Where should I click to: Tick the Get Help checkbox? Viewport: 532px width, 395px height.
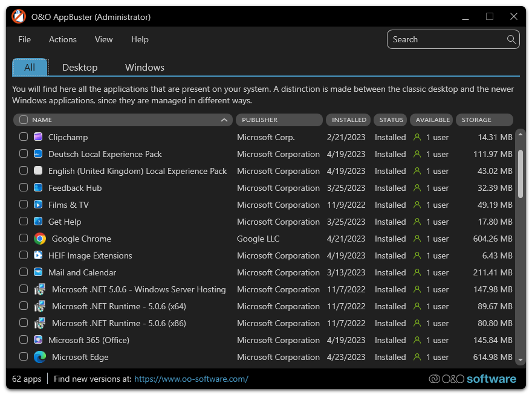(24, 222)
